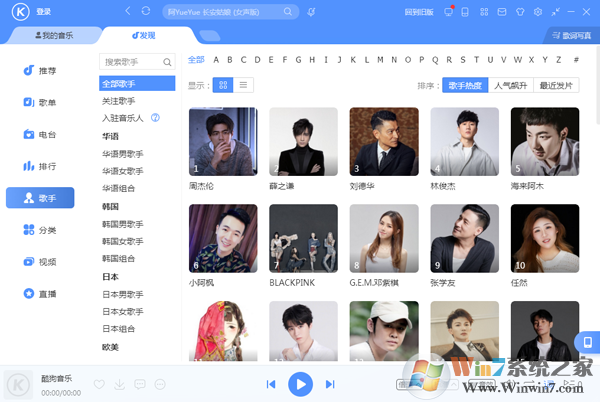
Task: Open 推荐 in the sidebar
Action: (x=40, y=70)
